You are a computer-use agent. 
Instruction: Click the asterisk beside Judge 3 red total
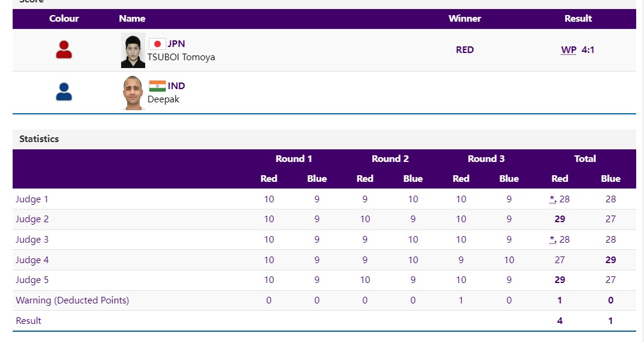[552, 240]
